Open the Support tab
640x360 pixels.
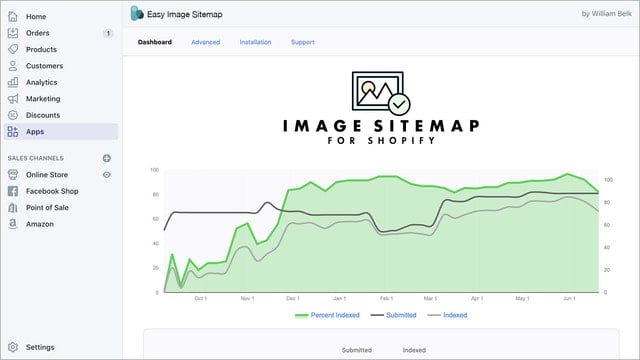pyautogui.click(x=303, y=42)
